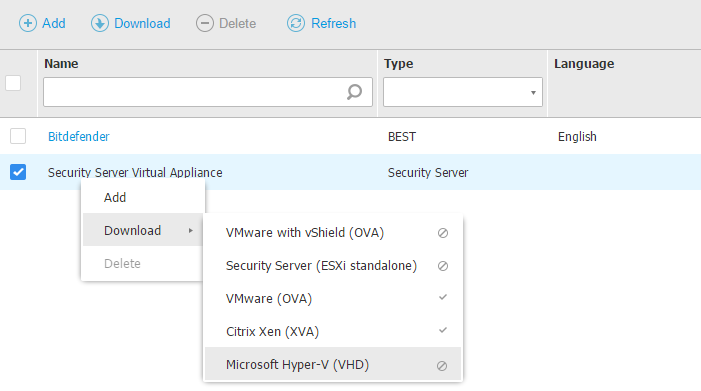Select Microsoft Hyper-V (VHD) download option
701x391 pixels.
pos(333,364)
